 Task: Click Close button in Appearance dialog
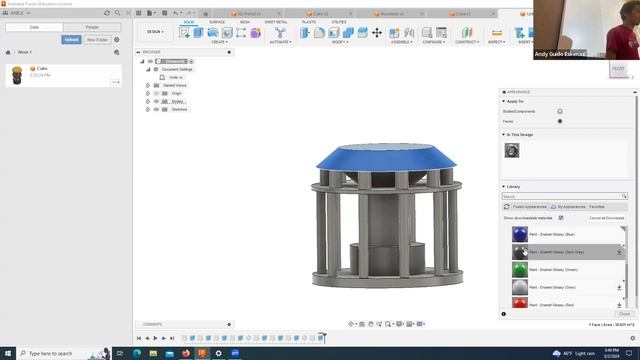[x=624, y=314]
